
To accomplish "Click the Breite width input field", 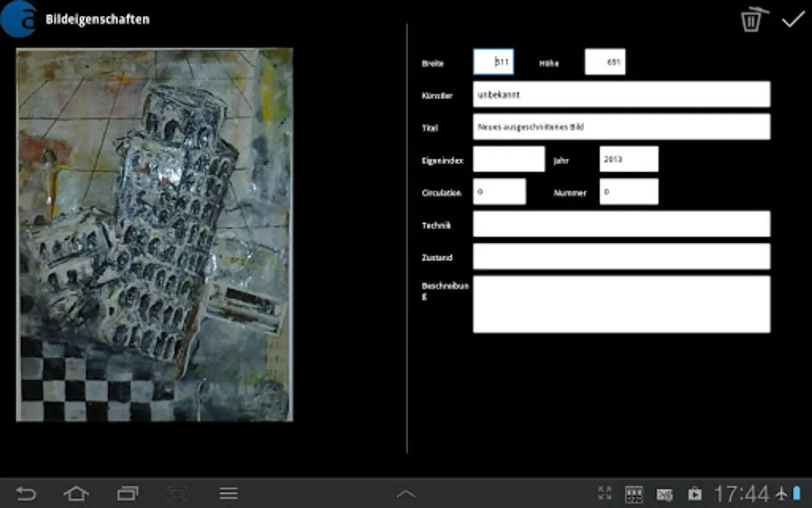I will [x=493, y=62].
